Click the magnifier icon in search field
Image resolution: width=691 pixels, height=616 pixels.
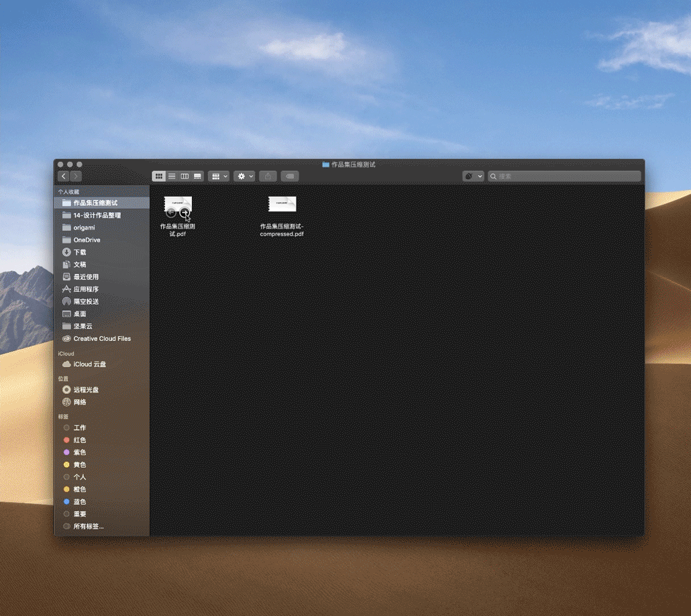coord(493,176)
